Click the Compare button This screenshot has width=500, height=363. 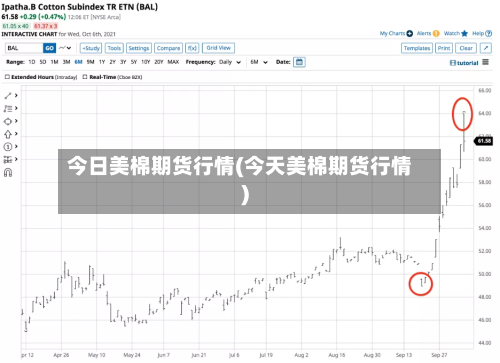pyautogui.click(x=168, y=48)
